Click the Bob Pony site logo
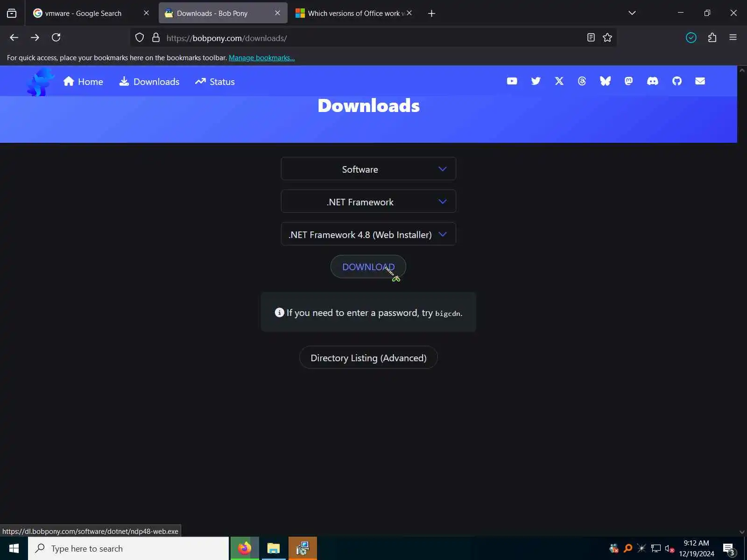The image size is (747, 560). pos(41,82)
